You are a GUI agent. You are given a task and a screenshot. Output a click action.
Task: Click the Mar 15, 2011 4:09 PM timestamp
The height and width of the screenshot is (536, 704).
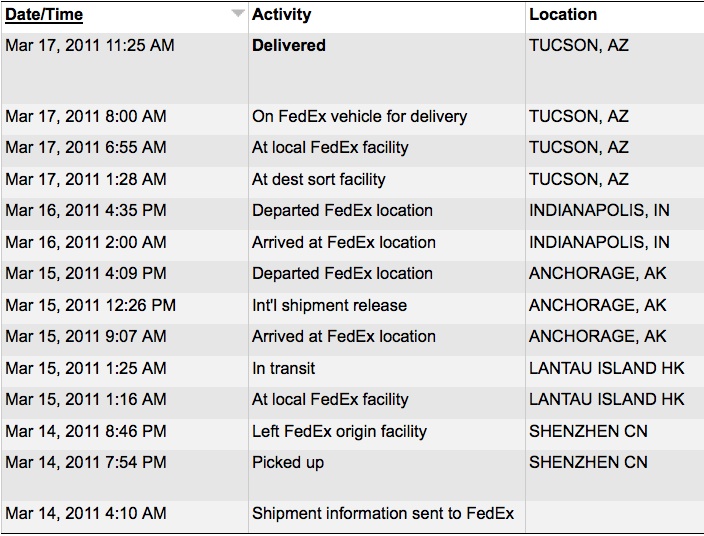coord(86,274)
